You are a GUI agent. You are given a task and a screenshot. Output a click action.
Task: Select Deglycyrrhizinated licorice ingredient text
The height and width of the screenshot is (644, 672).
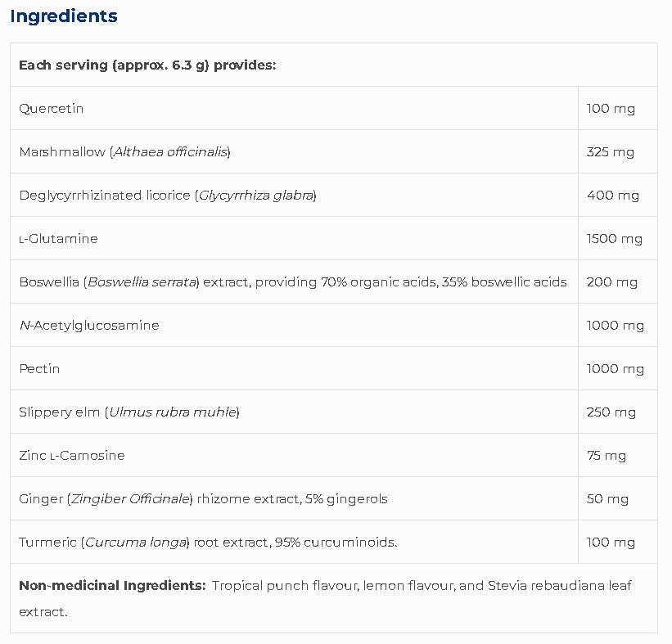click(168, 196)
